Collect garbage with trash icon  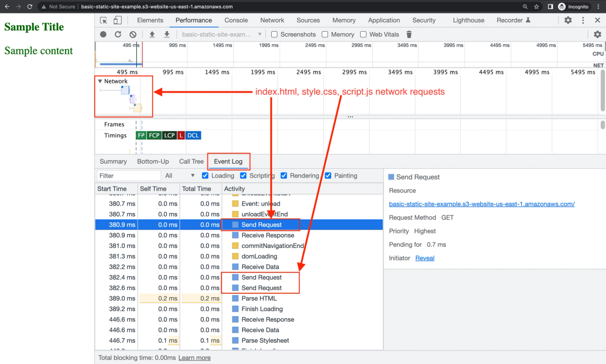point(409,34)
